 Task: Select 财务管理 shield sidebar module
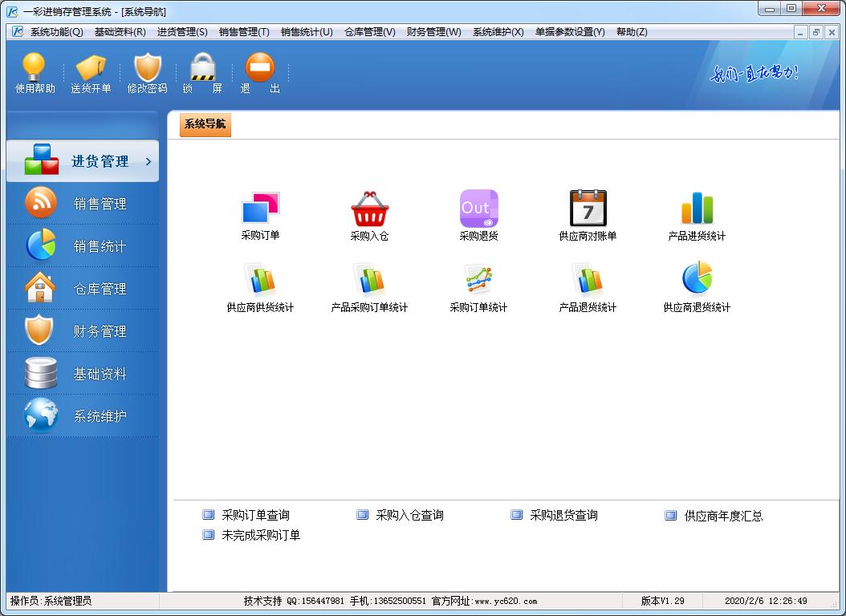[x=83, y=331]
